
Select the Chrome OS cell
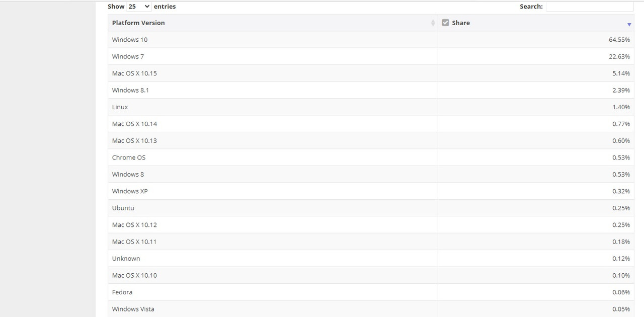point(273,157)
